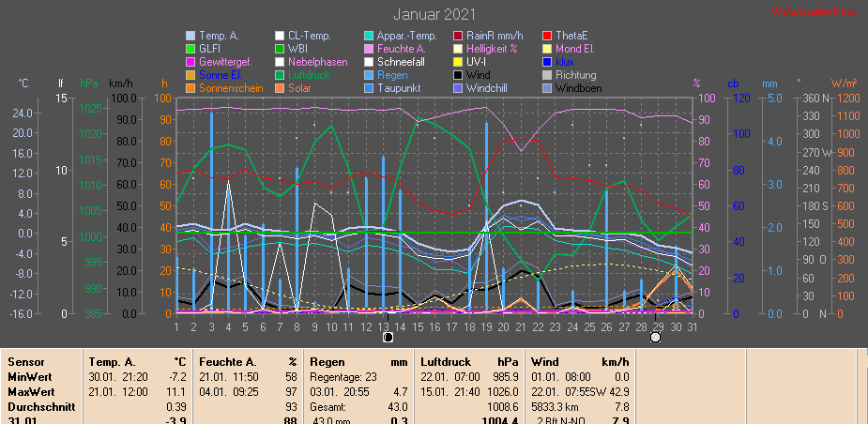Click the pressure minimum 985.9

[x=506, y=377]
